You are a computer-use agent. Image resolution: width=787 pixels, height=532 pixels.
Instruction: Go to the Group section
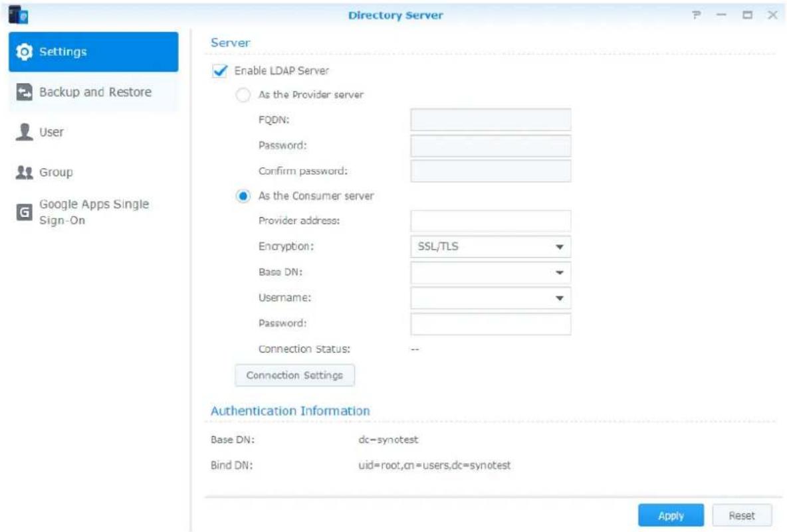(93, 173)
